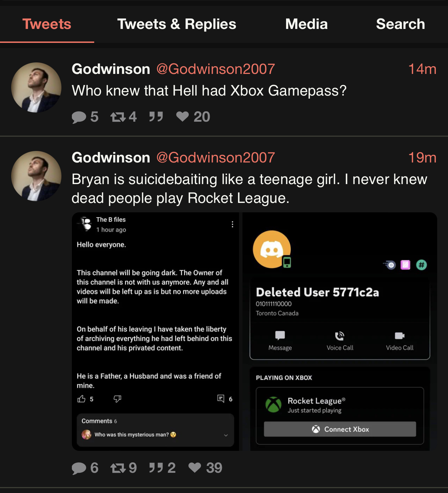Click the Voice Call icon

coord(340,336)
